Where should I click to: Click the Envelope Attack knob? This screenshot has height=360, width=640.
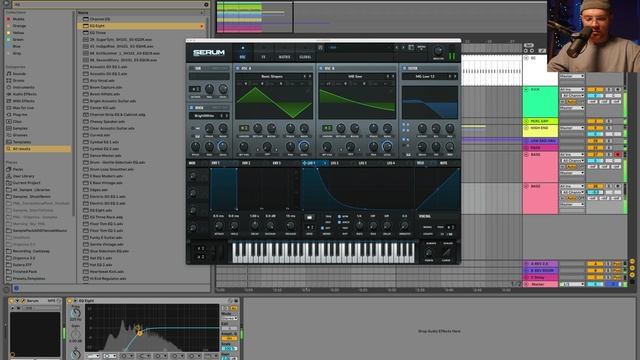tap(219, 226)
